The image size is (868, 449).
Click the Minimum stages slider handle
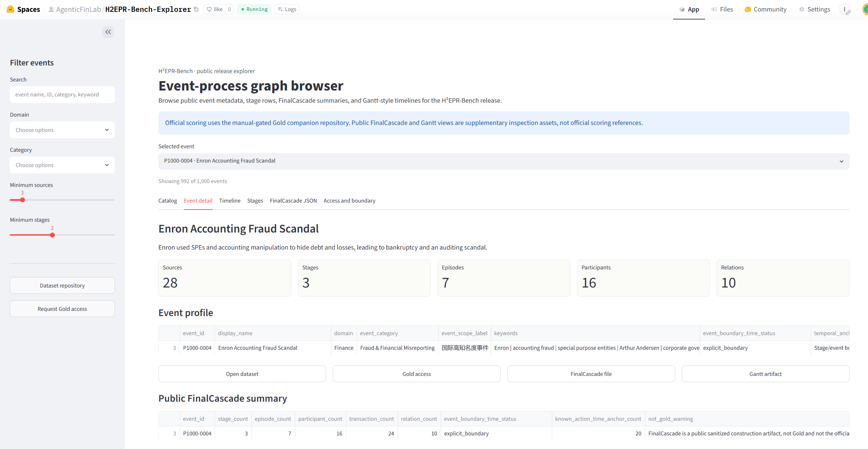click(x=53, y=235)
